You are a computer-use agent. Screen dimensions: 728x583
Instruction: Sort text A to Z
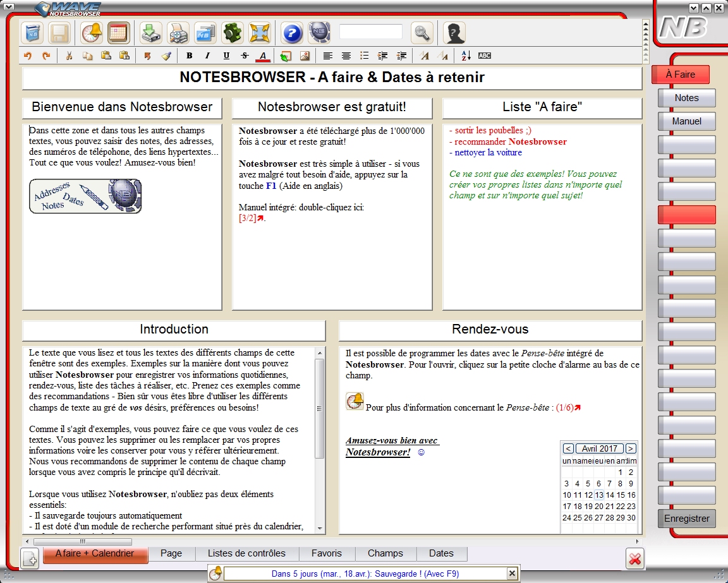[466, 56]
